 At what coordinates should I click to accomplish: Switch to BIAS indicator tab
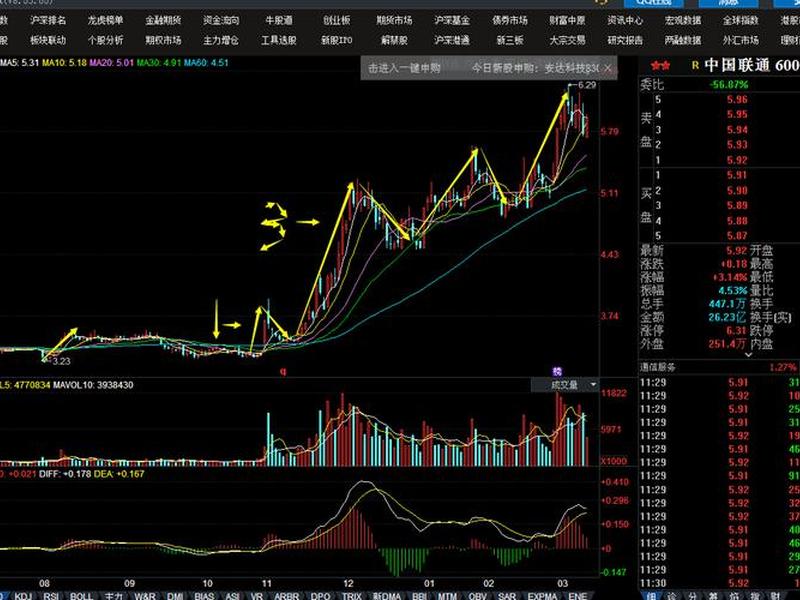coord(205,595)
